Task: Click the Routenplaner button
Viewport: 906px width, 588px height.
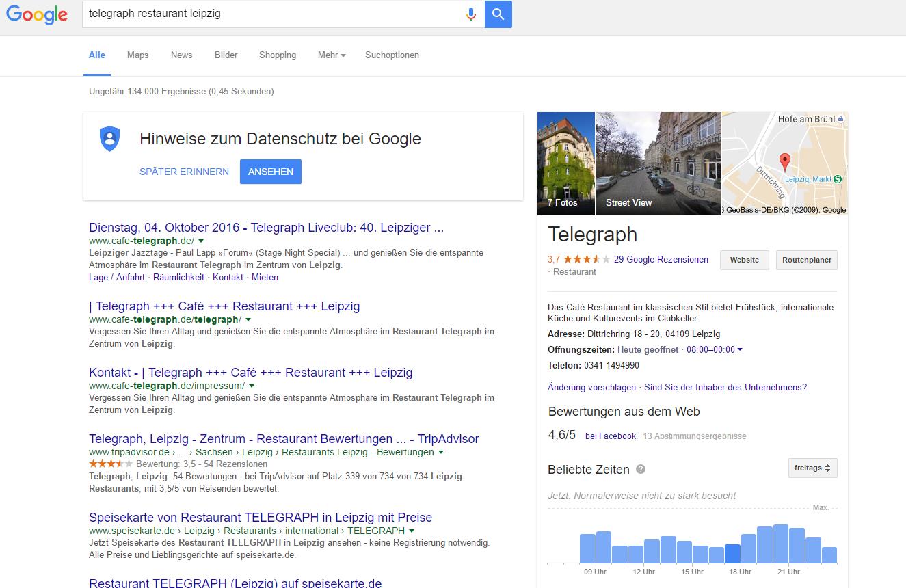Action: point(806,260)
